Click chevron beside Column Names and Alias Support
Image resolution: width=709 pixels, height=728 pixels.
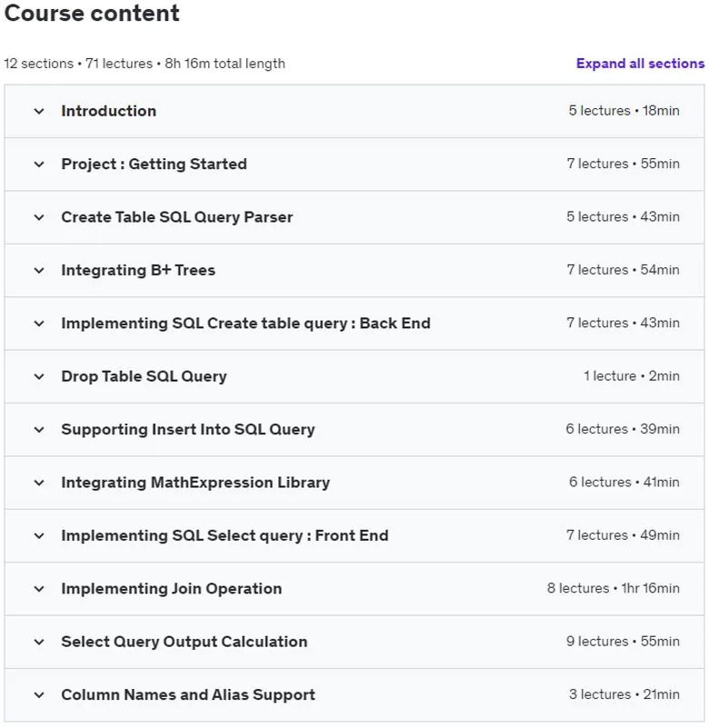(x=39, y=695)
